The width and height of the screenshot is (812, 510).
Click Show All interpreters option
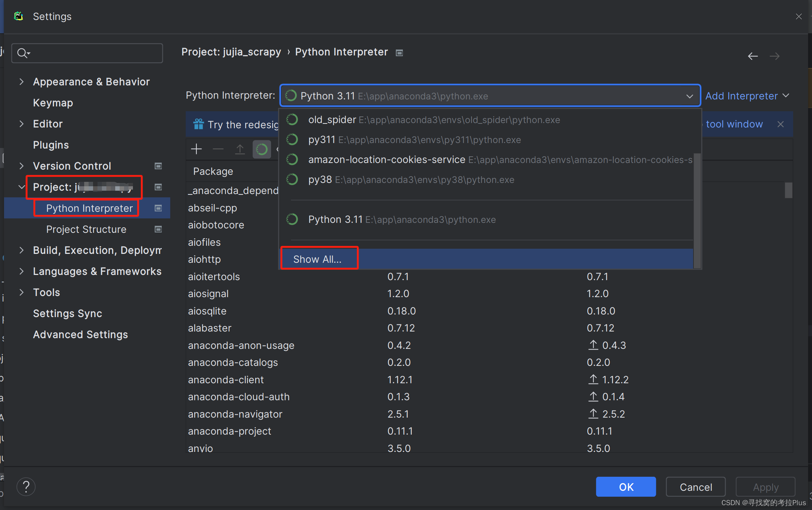tap(316, 259)
